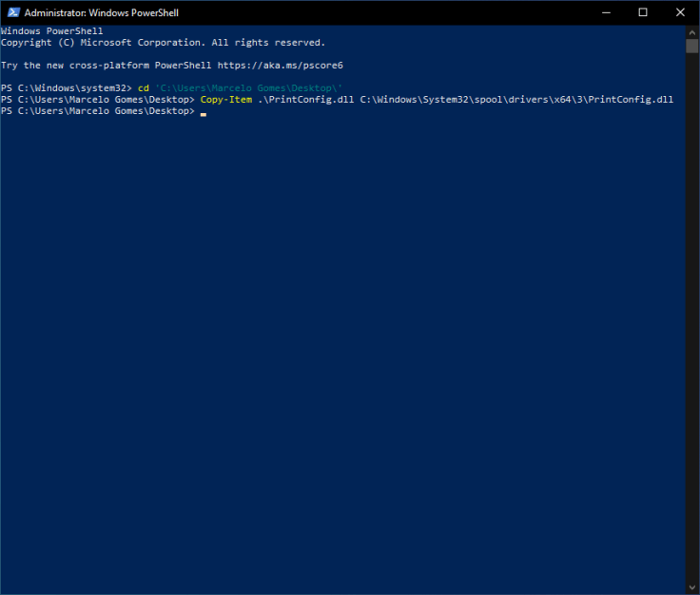Minimize the PowerShell window
The width and height of the screenshot is (700, 595).
(x=599, y=12)
